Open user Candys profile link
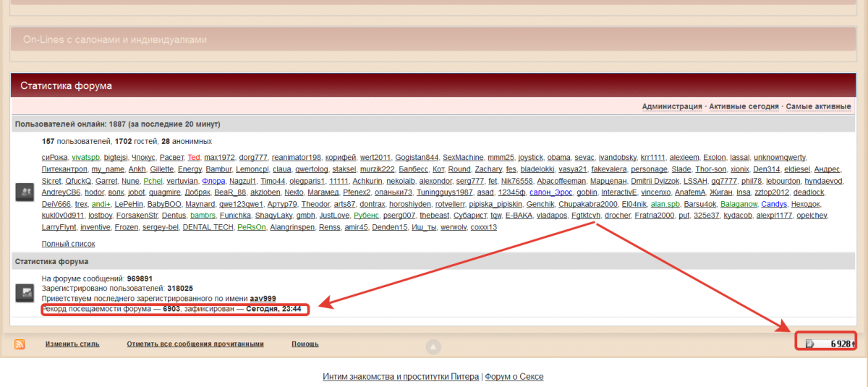This screenshot has height=387, width=868. [x=774, y=204]
